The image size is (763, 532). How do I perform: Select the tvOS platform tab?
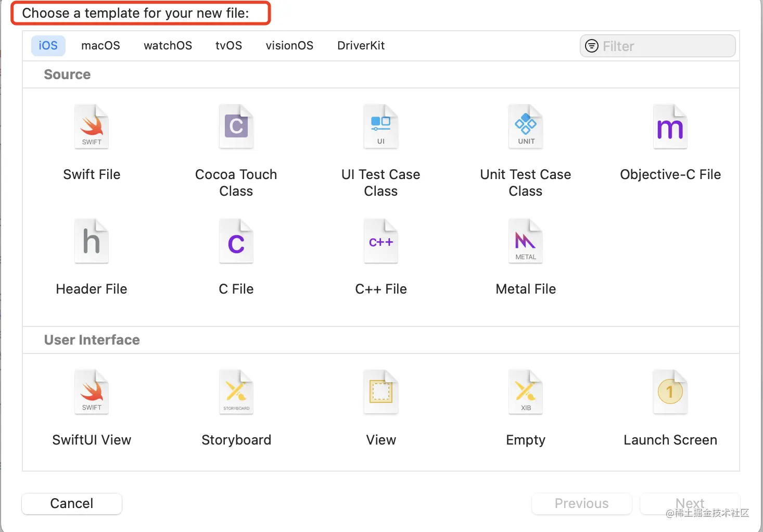[229, 46]
